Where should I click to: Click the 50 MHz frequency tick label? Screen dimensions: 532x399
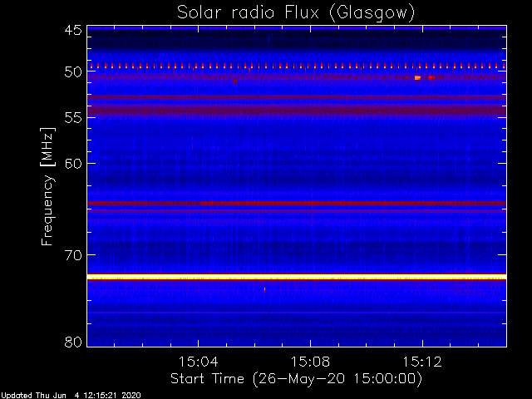coord(73,71)
